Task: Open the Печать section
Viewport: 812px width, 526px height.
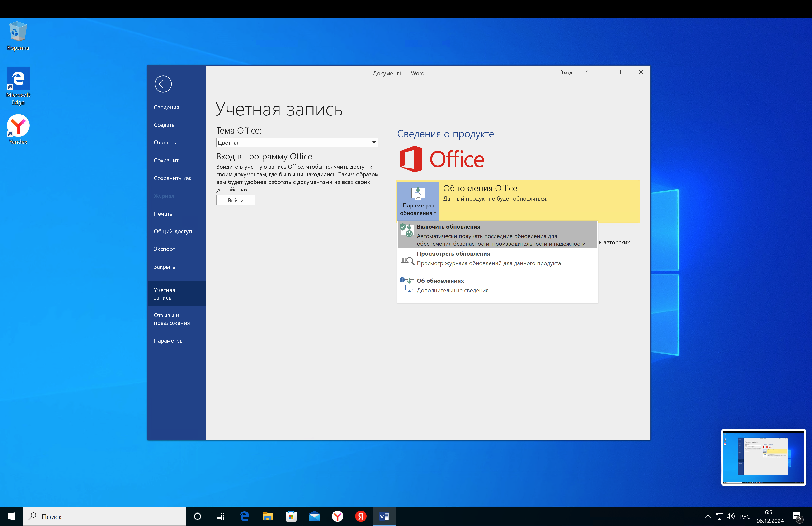Action: coord(163,214)
